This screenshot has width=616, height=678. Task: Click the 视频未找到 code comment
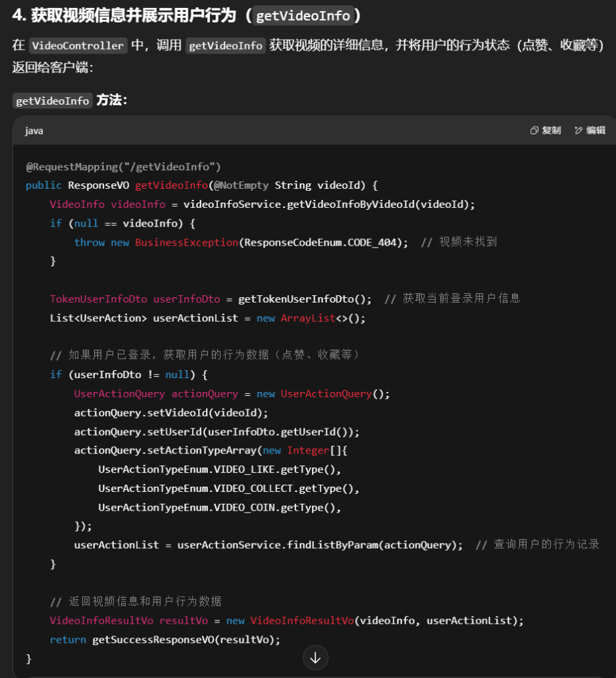(468, 242)
